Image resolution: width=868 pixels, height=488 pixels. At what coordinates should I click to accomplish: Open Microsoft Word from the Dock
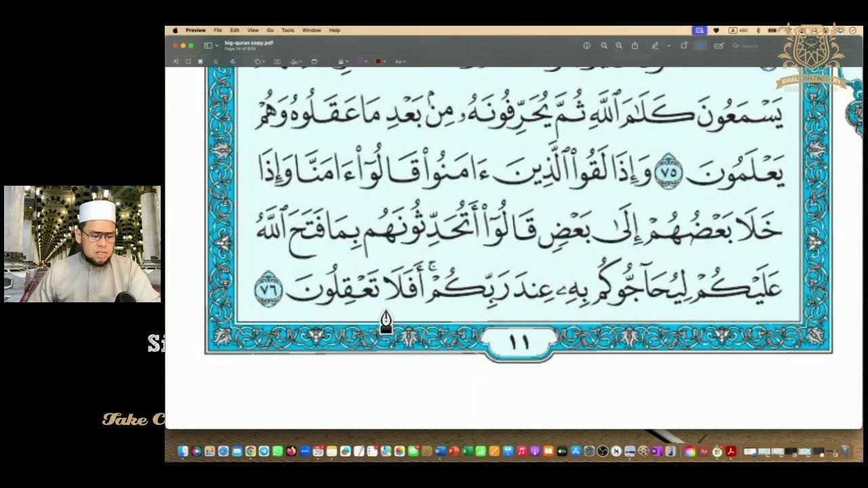point(440,451)
